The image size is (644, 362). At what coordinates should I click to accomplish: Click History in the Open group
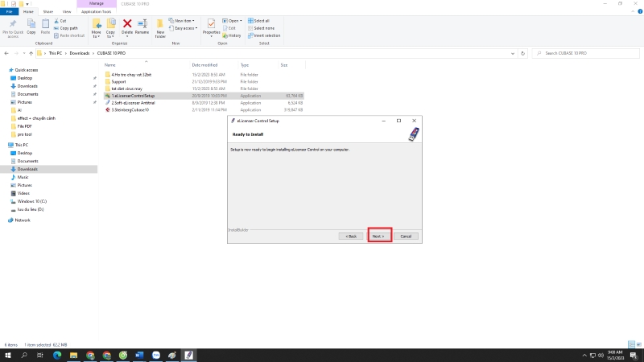point(232,35)
